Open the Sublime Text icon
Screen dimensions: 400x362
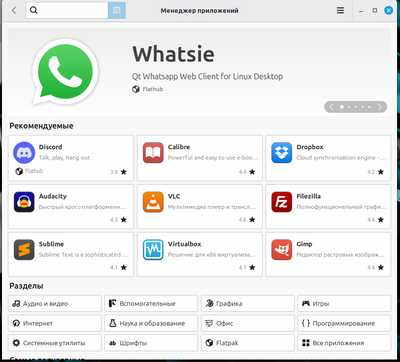(24, 250)
